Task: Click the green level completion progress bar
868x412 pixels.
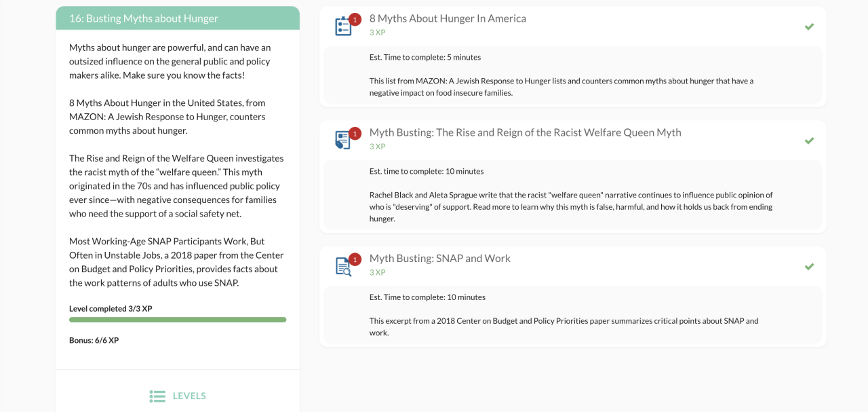Action: 178,319
